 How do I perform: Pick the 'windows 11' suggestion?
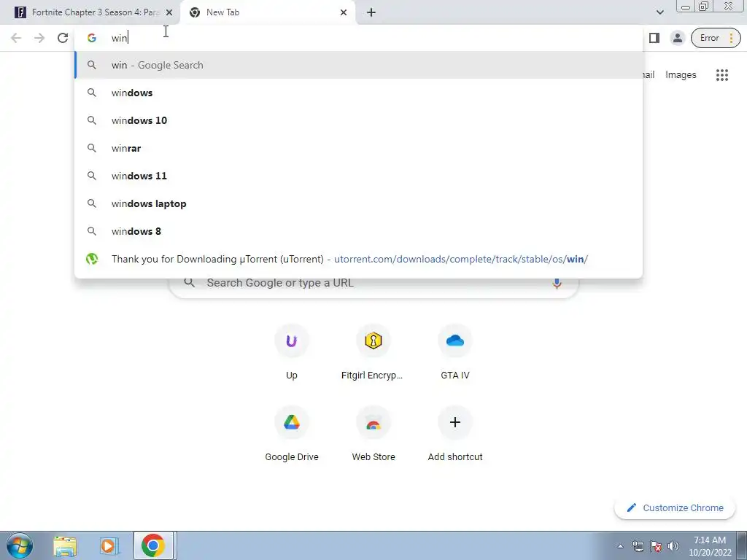(x=358, y=176)
